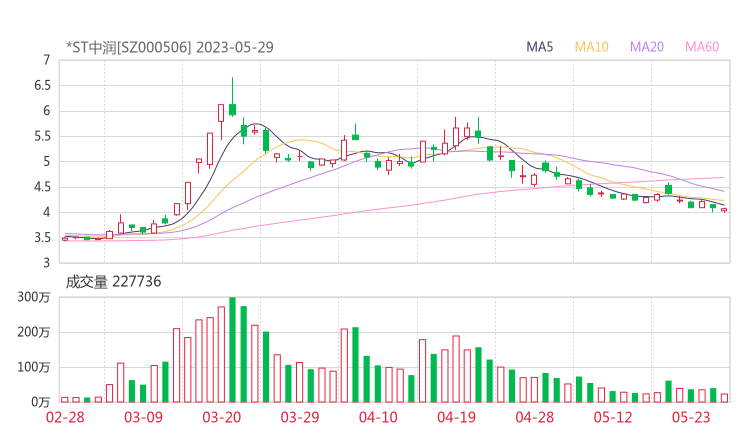Screen dimensions: 740x440
Task: Click the price axis label 7
Action: click(46, 60)
